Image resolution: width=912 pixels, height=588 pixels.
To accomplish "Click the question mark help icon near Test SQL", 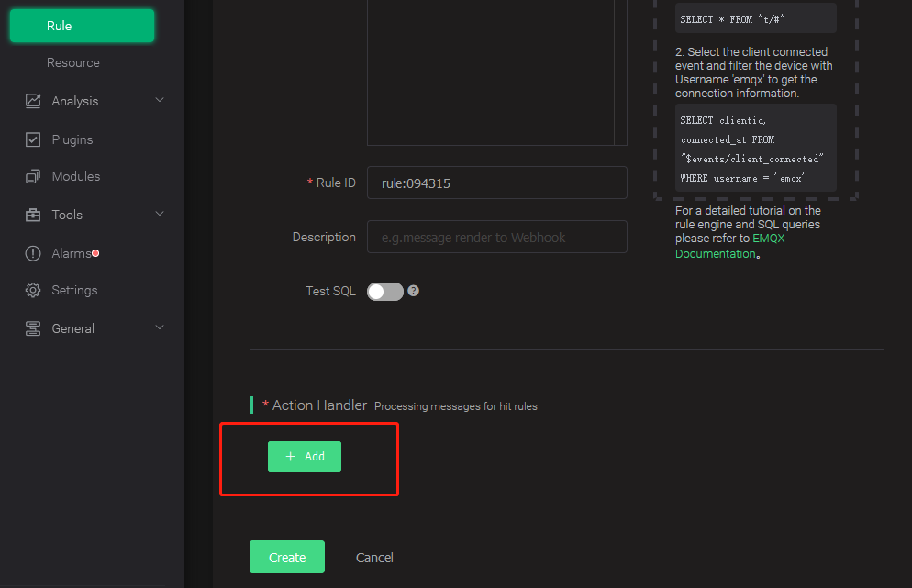I will coord(413,291).
